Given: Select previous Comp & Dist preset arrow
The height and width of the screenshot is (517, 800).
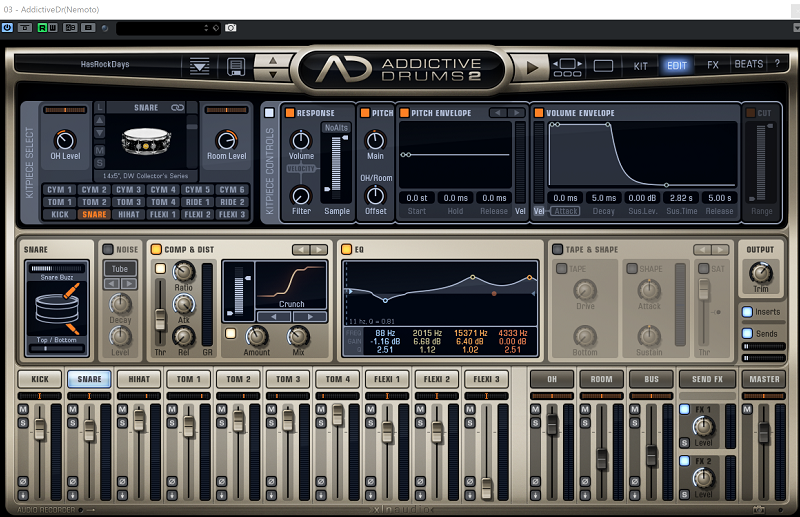Looking at the screenshot, I should pos(301,250).
